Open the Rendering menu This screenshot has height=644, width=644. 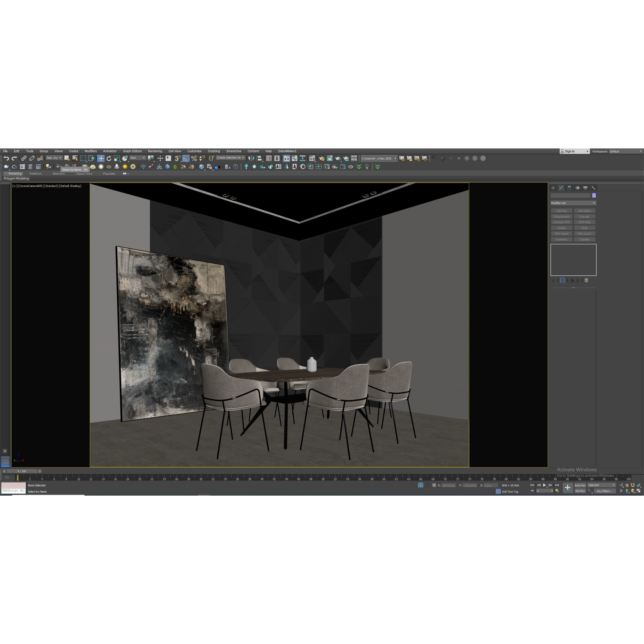[155, 151]
